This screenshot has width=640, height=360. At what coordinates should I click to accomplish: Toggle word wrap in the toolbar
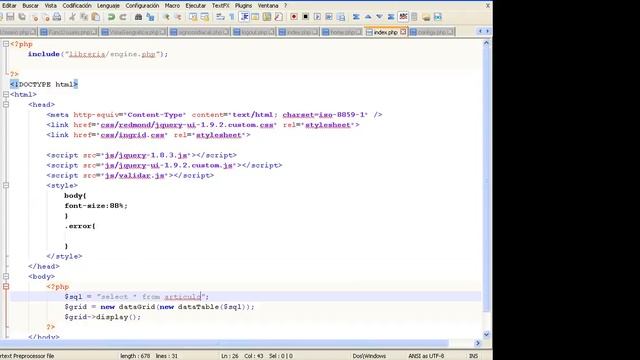pos(220,17)
